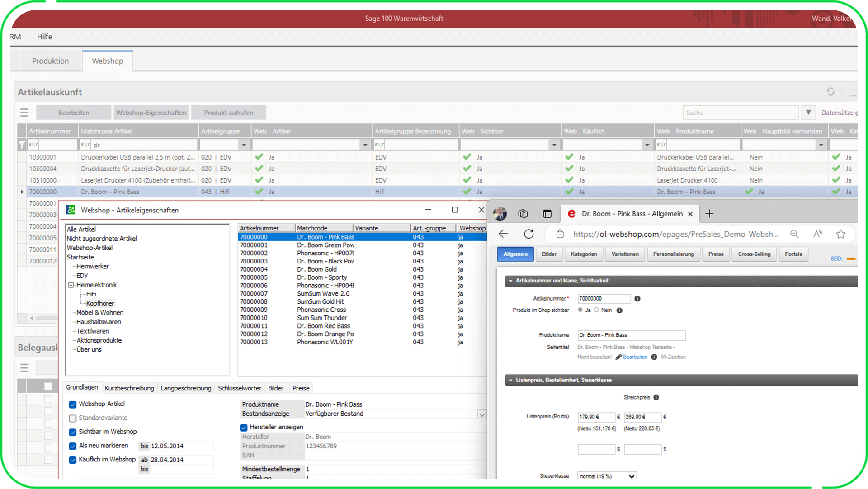Image resolution: width=868 pixels, height=489 pixels.
Task: Open the Hilfe menu
Action: tap(44, 37)
